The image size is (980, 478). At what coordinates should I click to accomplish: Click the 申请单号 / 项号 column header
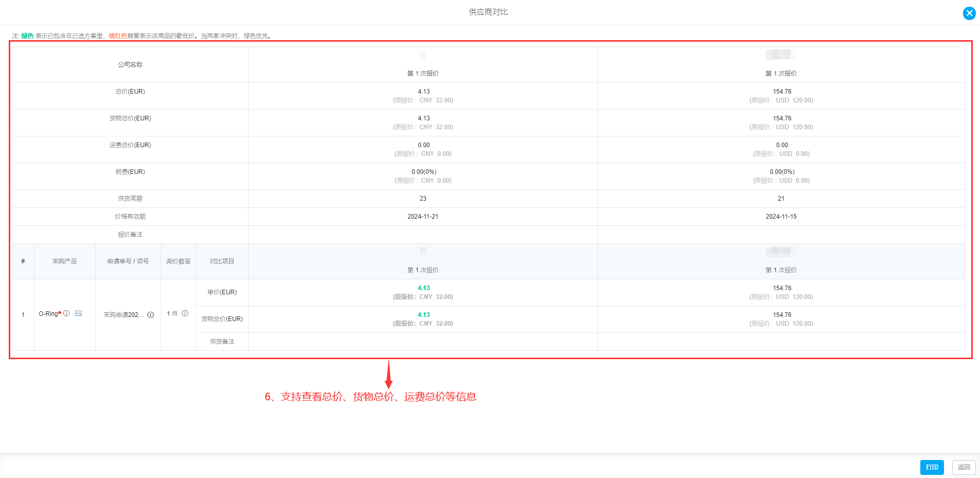click(128, 261)
